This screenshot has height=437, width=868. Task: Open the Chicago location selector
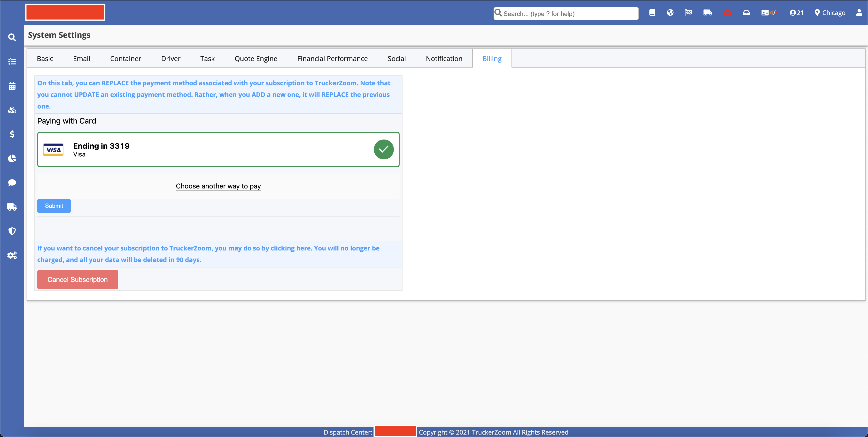click(829, 13)
